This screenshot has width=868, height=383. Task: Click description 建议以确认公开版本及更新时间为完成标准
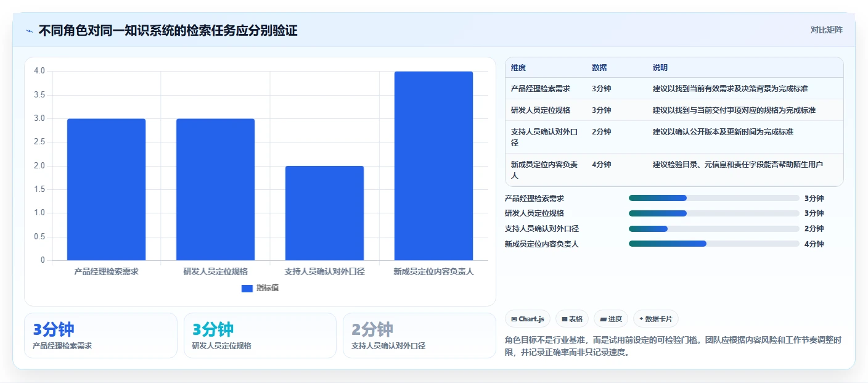coord(723,132)
